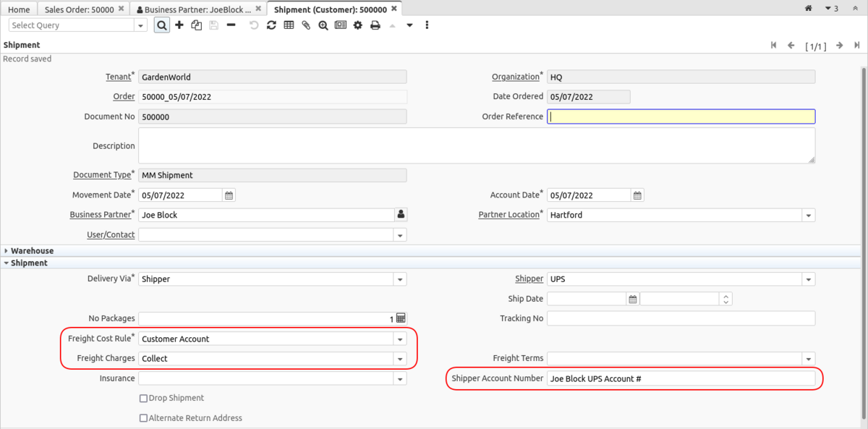868x429 pixels.
Task: Click the New Record plus icon
Action: point(179,25)
